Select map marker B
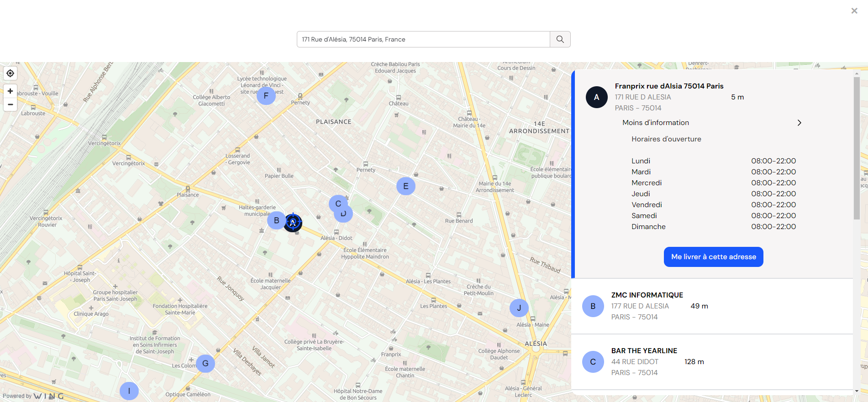Image resolution: width=868 pixels, height=402 pixels. pyautogui.click(x=276, y=220)
